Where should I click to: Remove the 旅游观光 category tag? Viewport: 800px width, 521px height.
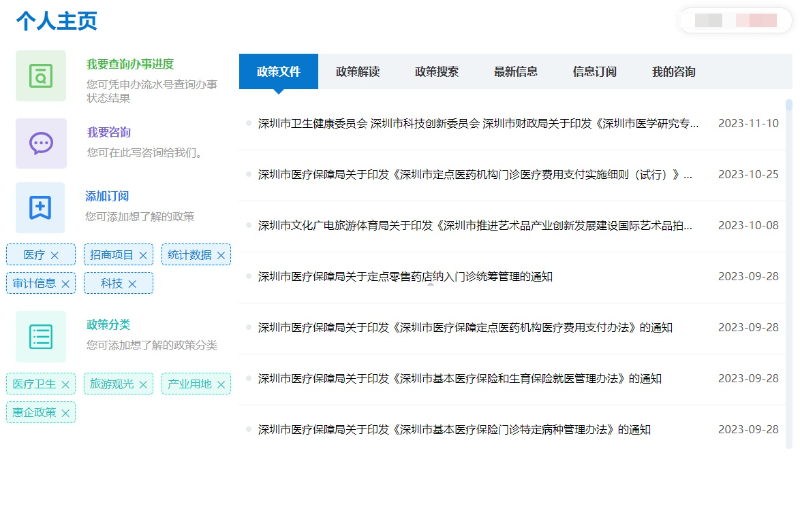pos(143,385)
